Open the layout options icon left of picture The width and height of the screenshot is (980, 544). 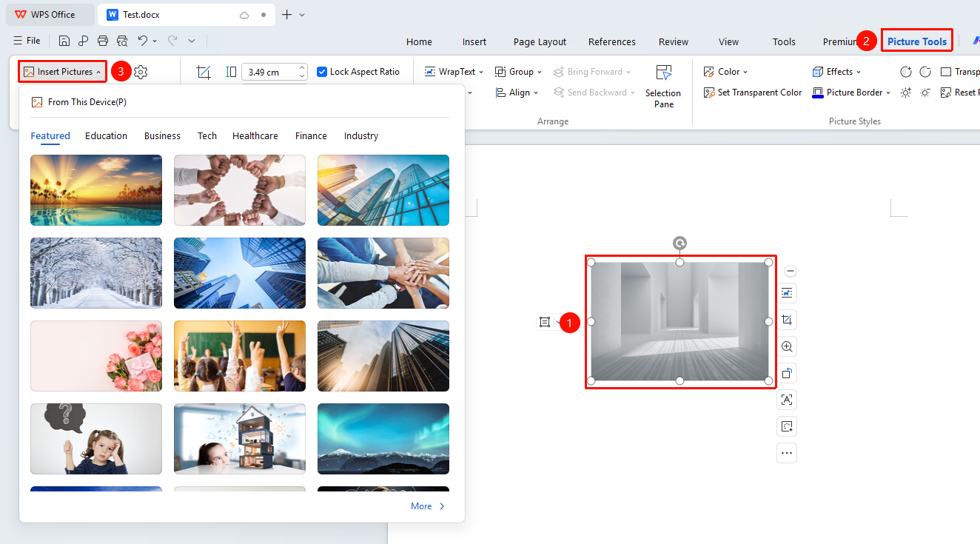pos(545,322)
